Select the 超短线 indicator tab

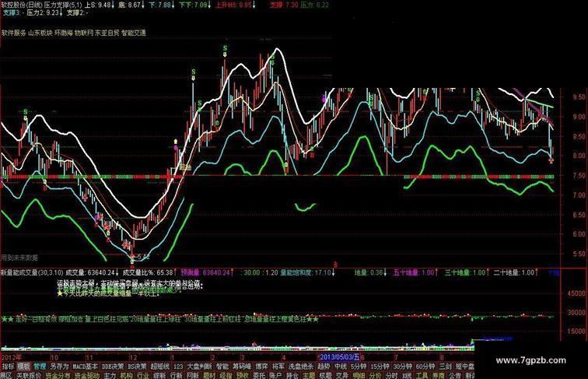[x=160, y=367]
